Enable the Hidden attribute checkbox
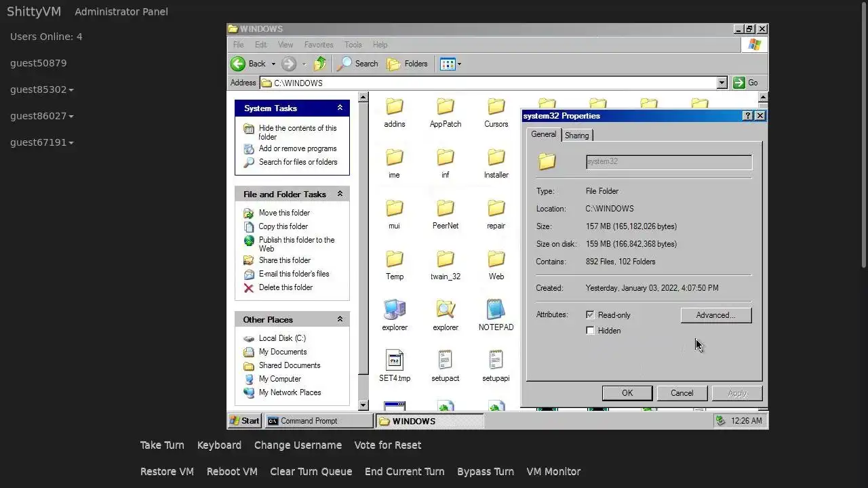 pos(590,331)
